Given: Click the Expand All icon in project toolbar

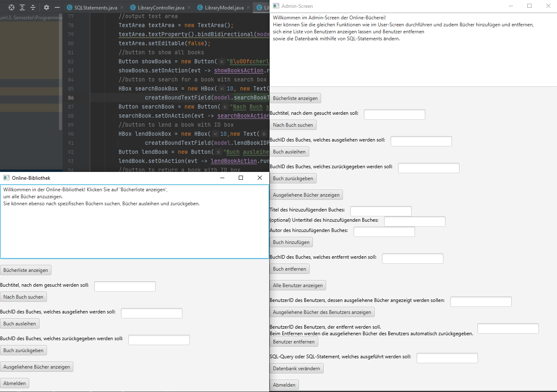Looking at the screenshot, I should tap(22, 7).
